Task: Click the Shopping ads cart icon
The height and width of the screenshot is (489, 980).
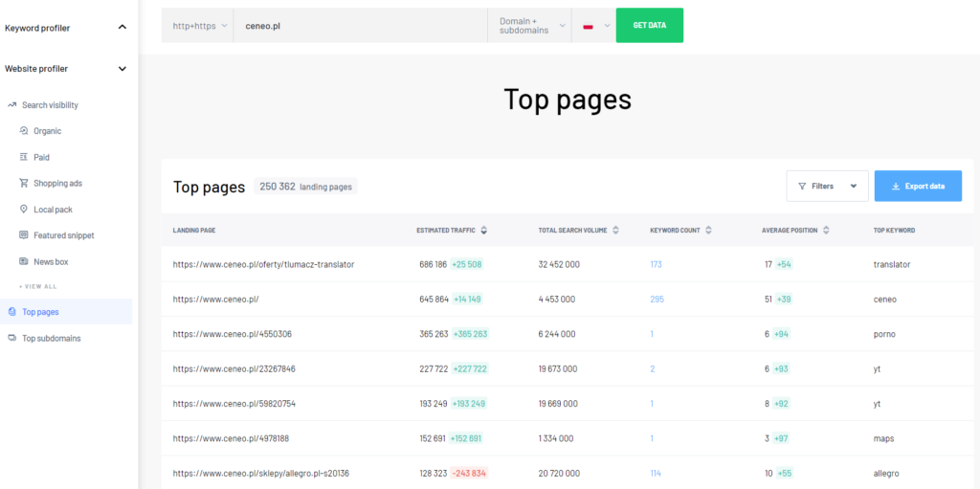Action: pos(24,183)
